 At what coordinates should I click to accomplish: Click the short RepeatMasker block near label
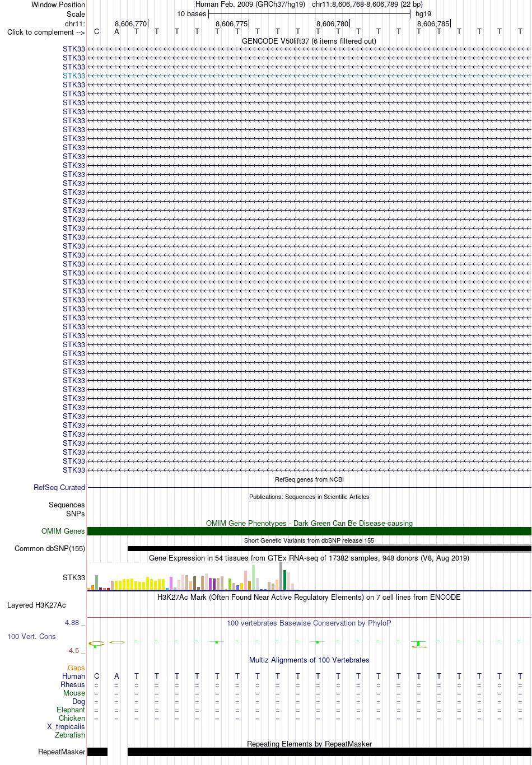pos(97,752)
